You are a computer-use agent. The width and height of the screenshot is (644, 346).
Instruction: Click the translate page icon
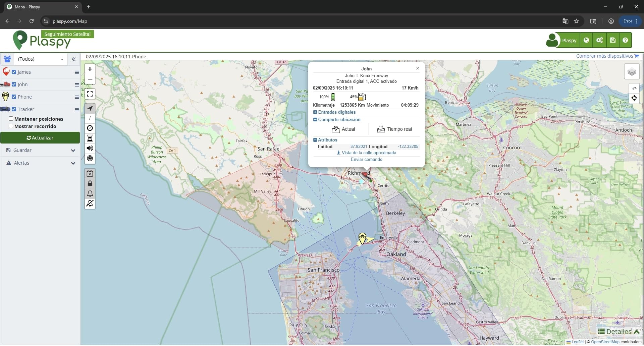click(x=566, y=21)
